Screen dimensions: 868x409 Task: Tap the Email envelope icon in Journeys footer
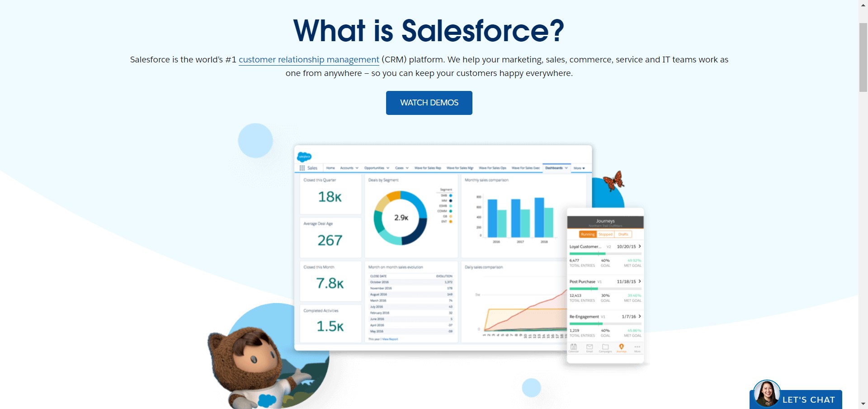(590, 347)
